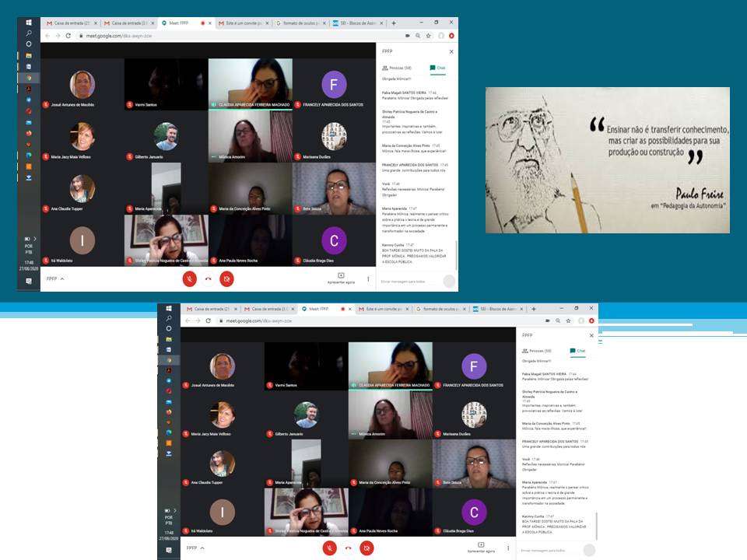The height and width of the screenshot is (560, 747).
Task: Send chat message button in lower screenshot
Action: pos(589,550)
